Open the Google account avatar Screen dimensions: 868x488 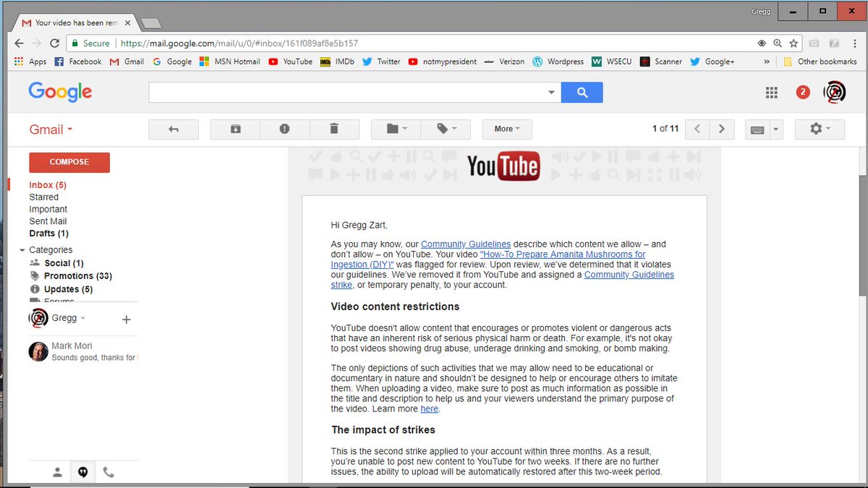(x=834, y=92)
